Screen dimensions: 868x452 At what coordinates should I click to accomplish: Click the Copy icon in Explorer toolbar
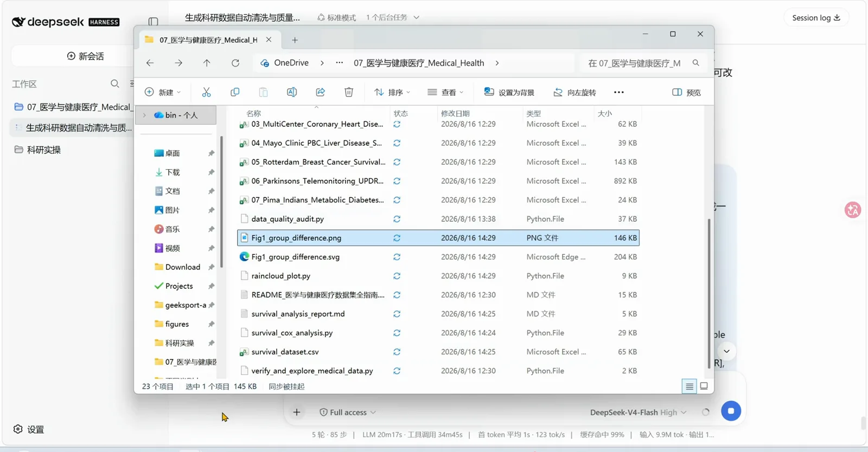(x=235, y=92)
